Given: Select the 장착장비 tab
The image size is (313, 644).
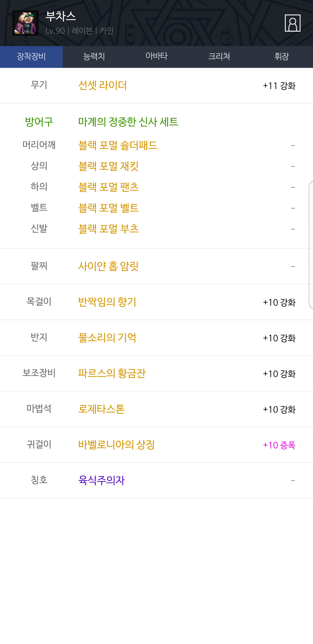Looking at the screenshot, I should (31, 57).
